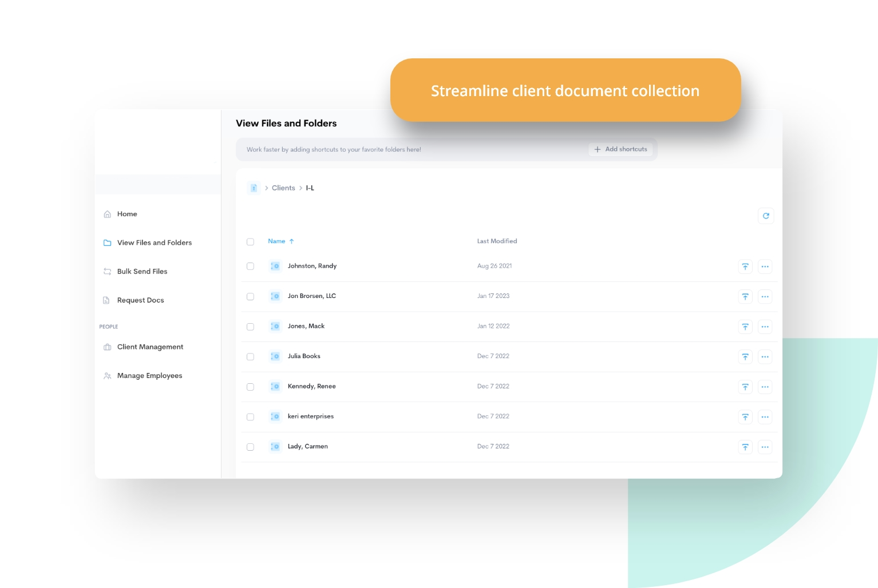Click the refresh icon above the file list
The image size is (878, 588).
pyautogui.click(x=766, y=216)
